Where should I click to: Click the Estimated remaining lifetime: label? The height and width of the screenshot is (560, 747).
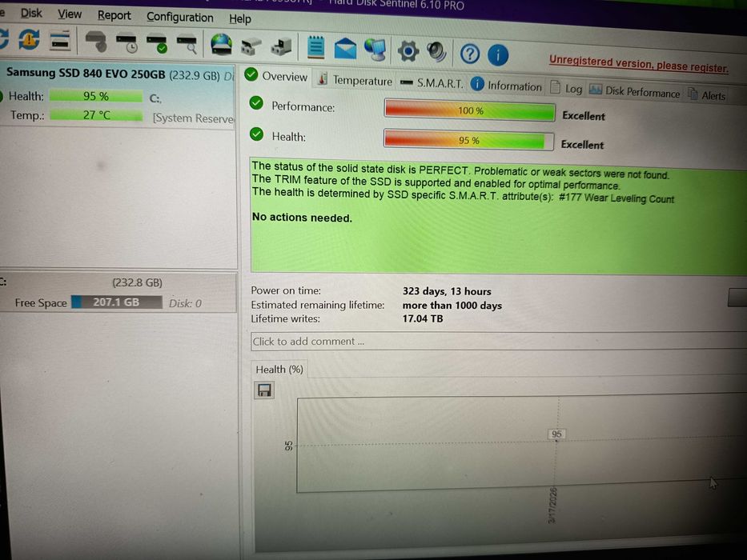318,305
